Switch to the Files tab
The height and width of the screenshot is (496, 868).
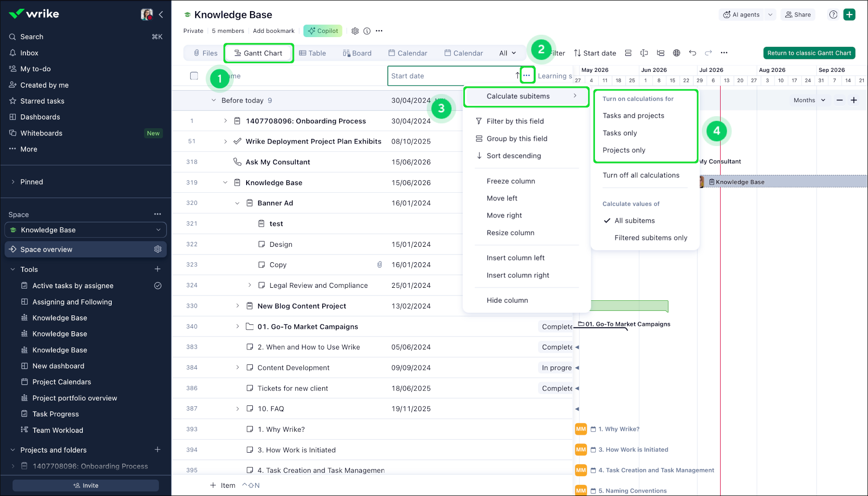[x=206, y=53]
